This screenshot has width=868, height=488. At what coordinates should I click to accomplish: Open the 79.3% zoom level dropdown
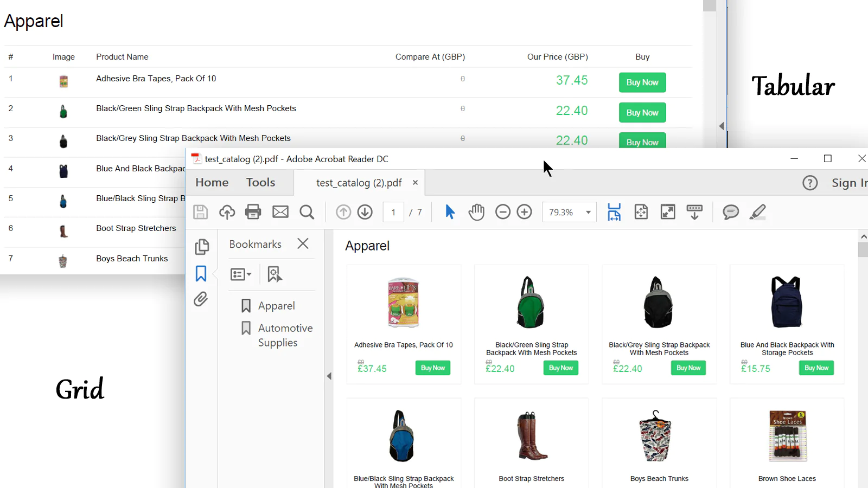(588, 212)
